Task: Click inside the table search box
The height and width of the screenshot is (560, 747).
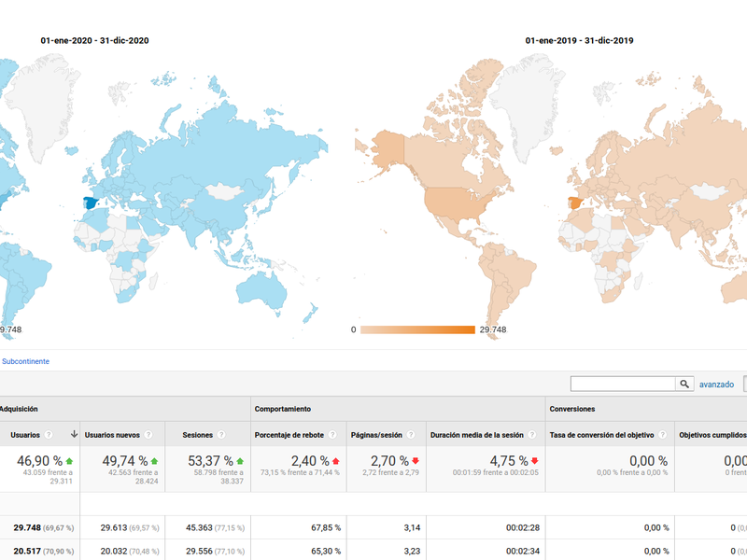Action: [x=622, y=384]
